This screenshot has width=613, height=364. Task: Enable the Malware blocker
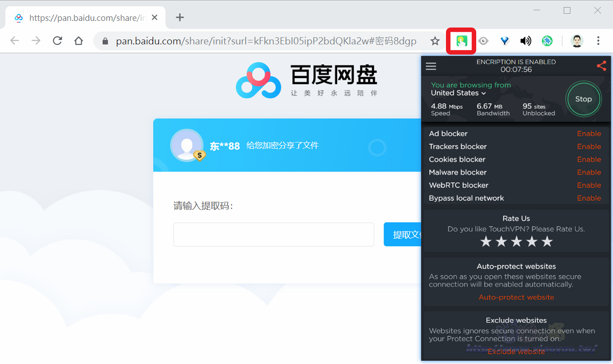tap(589, 172)
